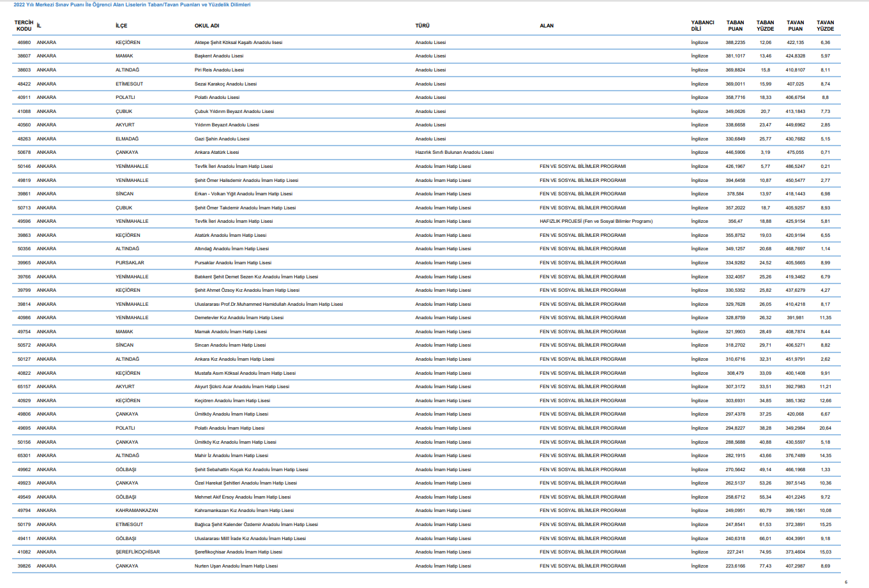The width and height of the screenshot is (869, 588).
Task: Click the 'ŞEREFLİKOÇHİSAR' district cell
Action: [x=138, y=552]
